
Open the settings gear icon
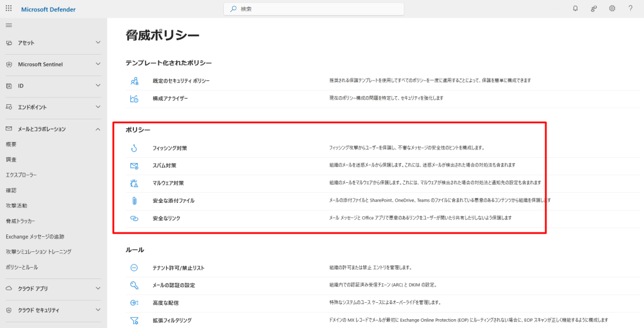coord(612,9)
